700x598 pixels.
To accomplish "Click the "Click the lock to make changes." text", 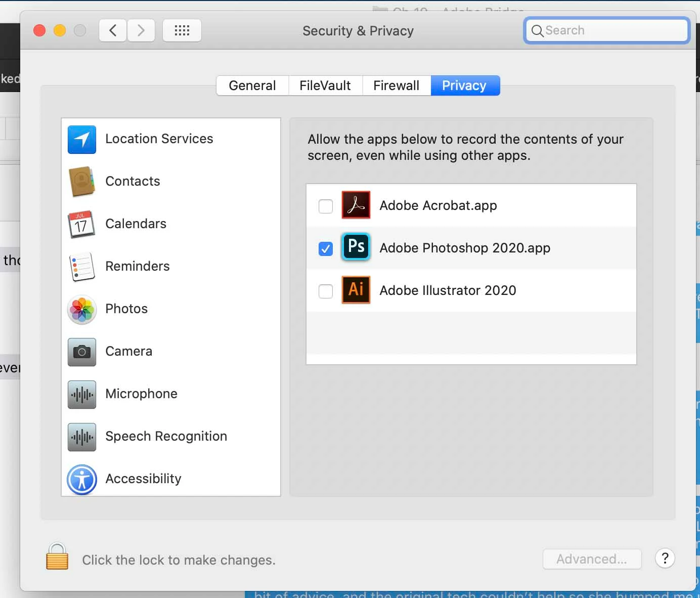I will pyautogui.click(x=179, y=560).
